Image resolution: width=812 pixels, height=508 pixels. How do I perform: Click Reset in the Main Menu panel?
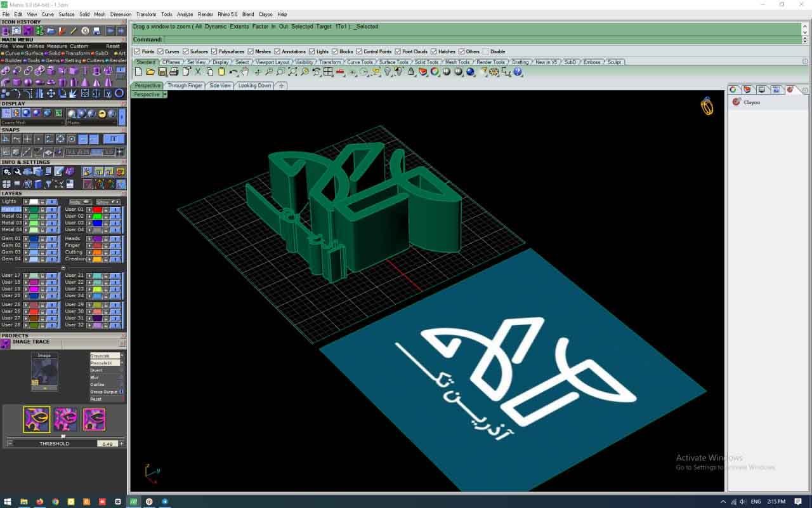[113, 46]
